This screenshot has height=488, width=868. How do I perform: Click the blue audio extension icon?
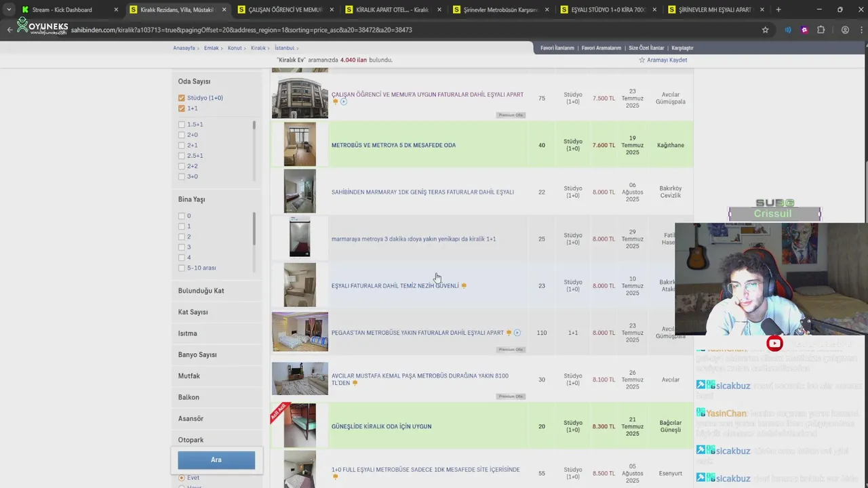(788, 30)
